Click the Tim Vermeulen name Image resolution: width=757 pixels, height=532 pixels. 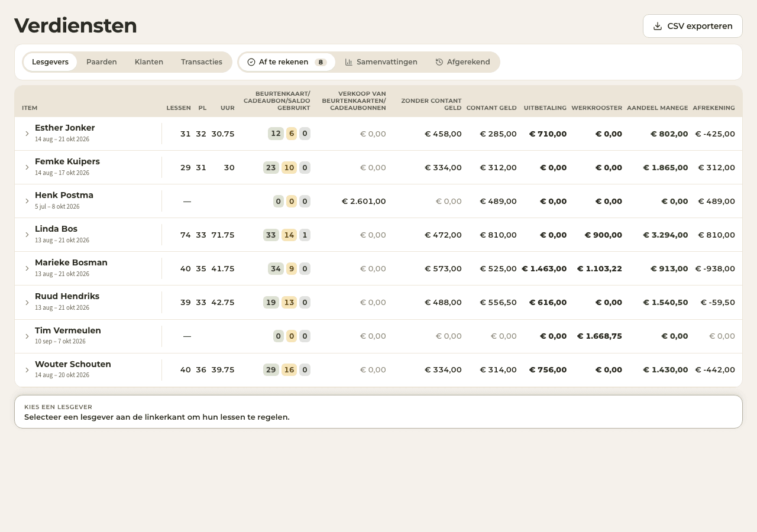pyautogui.click(x=68, y=330)
